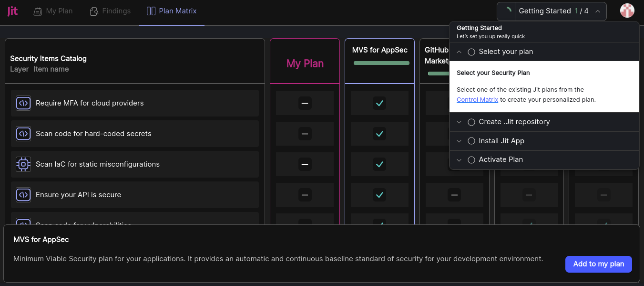
Task: Click Add to my plan button
Action: [599, 264]
